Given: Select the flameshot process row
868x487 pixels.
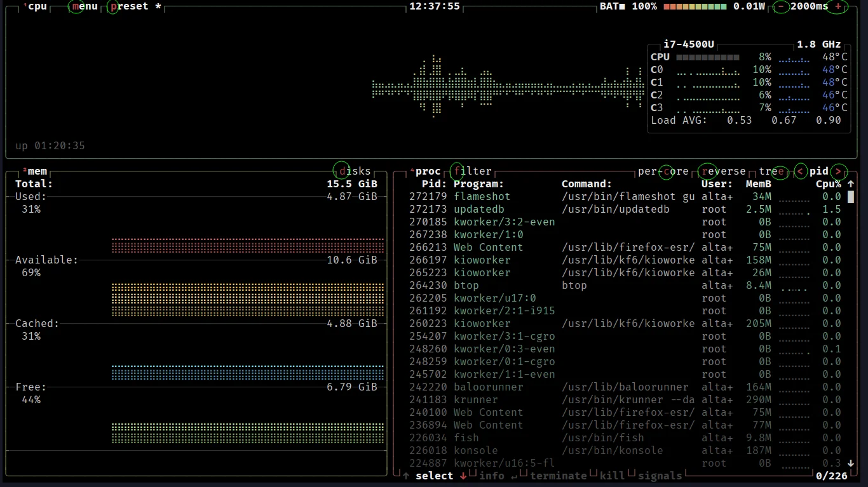Looking at the screenshot, I should 625,197.
